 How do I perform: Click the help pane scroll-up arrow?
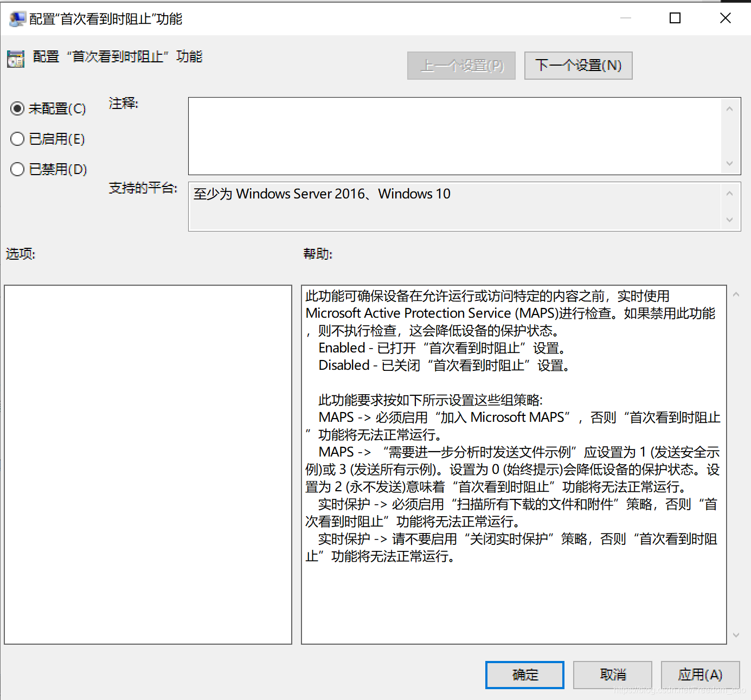(x=736, y=294)
